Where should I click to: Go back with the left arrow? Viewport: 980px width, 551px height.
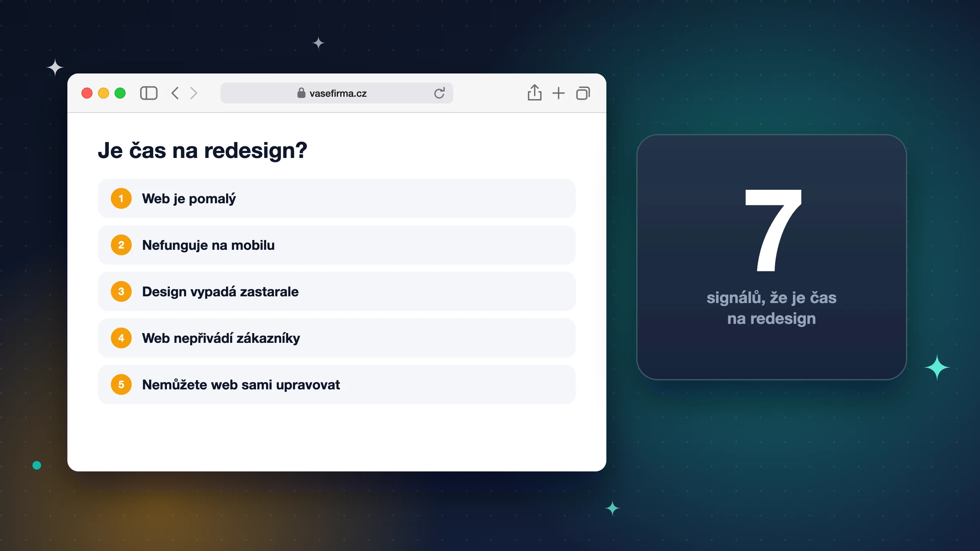click(x=175, y=93)
